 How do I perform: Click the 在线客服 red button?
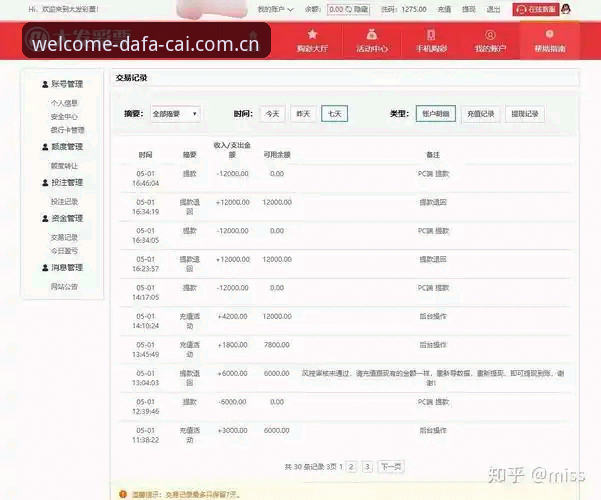pyautogui.click(x=536, y=9)
